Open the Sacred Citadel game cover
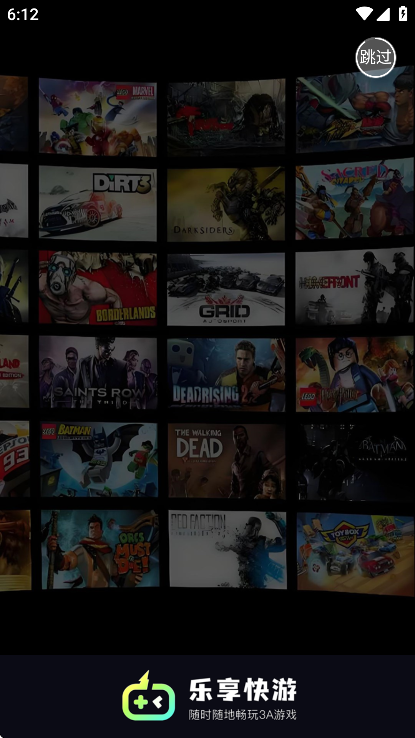415x738 pixels. (355, 199)
